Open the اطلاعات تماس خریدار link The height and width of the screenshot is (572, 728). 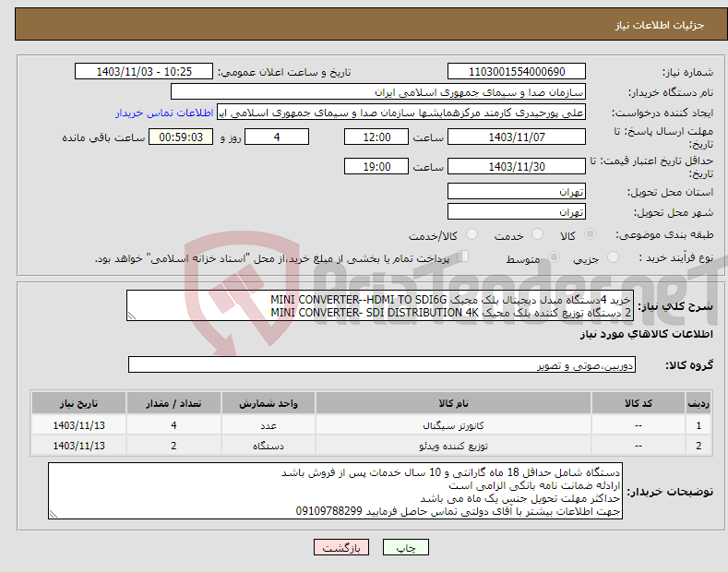164,113
